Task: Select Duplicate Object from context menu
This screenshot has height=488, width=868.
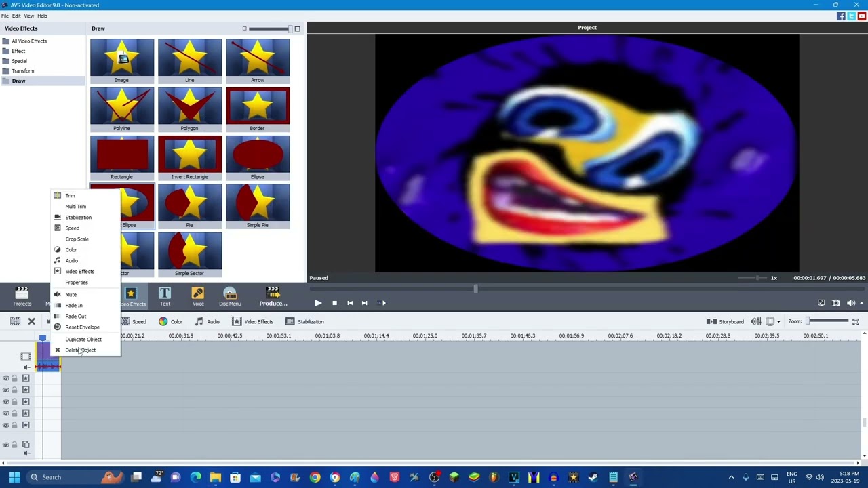Action: 85,340
